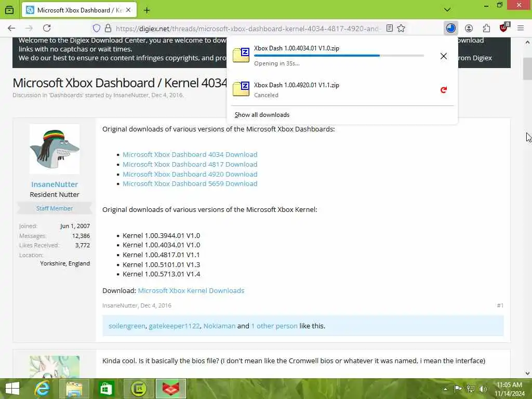Open the tracking protection shield icon
Image resolution: width=532 pixels, height=399 pixels.
(97, 29)
